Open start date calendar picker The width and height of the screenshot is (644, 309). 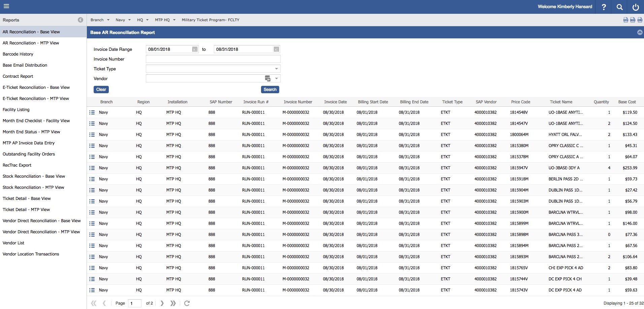[x=195, y=49]
